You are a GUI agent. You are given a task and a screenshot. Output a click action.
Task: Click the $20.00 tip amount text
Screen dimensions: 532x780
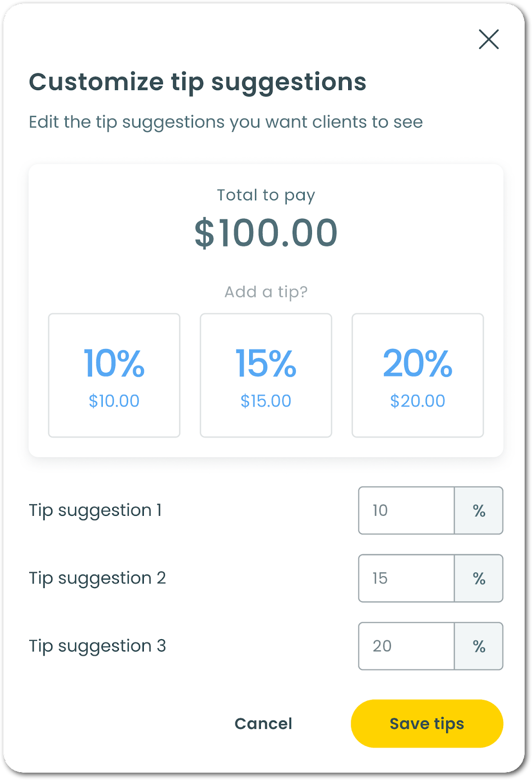click(x=417, y=401)
